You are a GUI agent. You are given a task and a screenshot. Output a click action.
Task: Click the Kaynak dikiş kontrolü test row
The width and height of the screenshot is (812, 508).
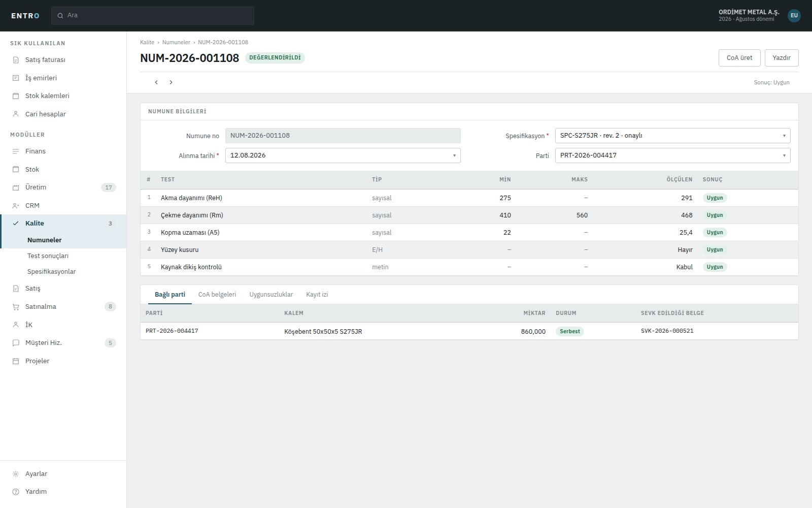(x=469, y=267)
